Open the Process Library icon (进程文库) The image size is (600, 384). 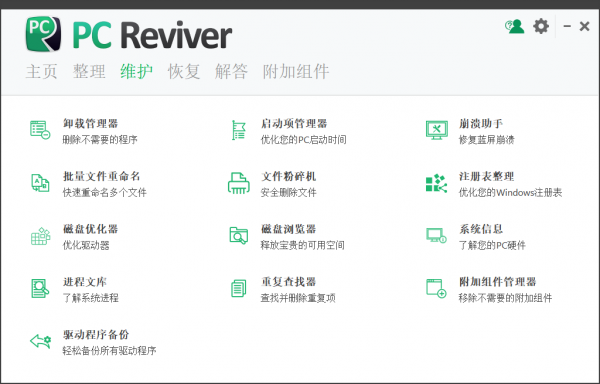coord(40,288)
